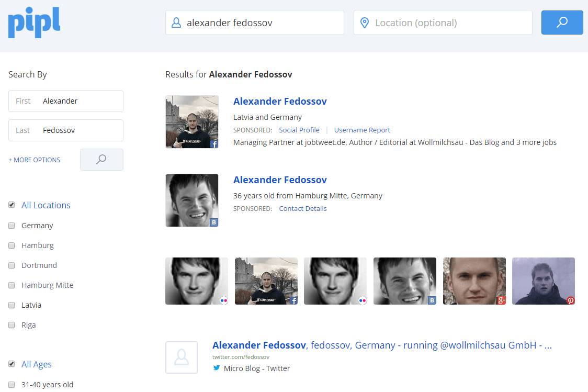Click the Latvia and Germany location text
The width and height of the screenshot is (588, 392).
point(267,117)
